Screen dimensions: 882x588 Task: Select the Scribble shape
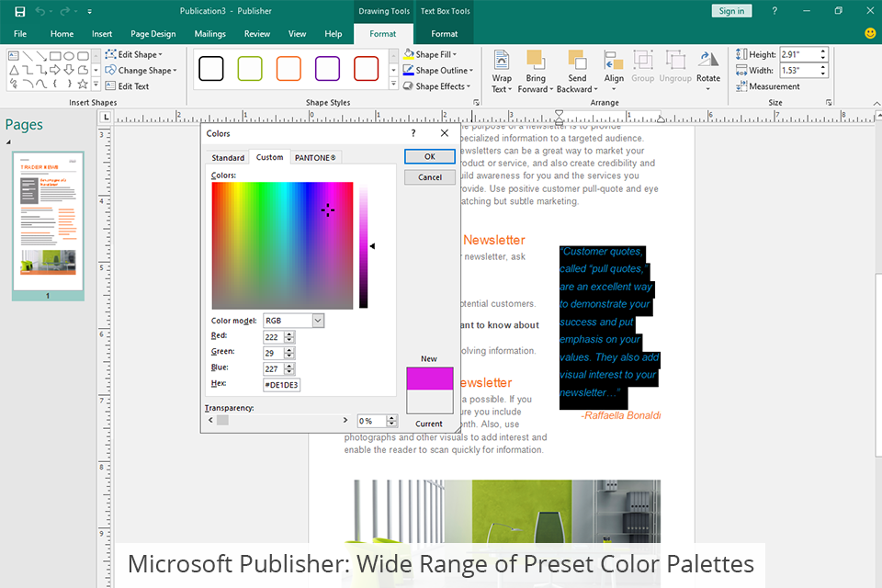click(x=14, y=84)
